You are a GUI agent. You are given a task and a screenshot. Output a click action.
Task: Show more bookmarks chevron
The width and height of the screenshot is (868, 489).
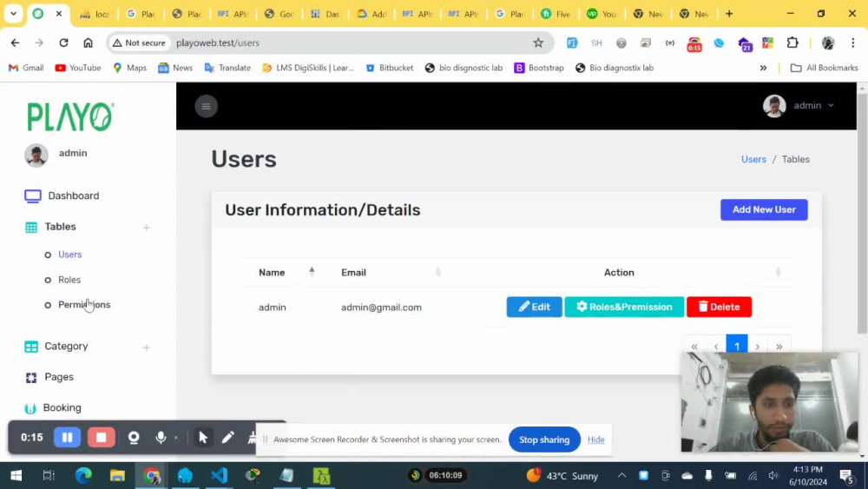[763, 68]
